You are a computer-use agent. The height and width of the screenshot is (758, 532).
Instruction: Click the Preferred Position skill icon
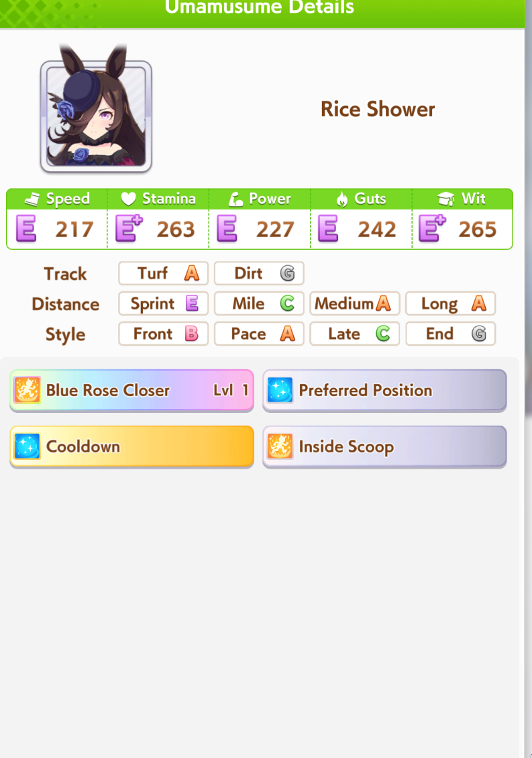280,389
